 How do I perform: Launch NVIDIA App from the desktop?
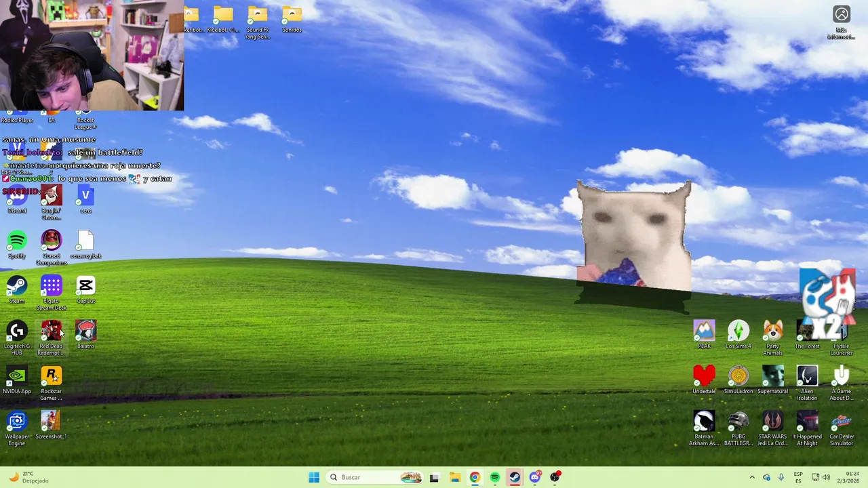click(17, 380)
